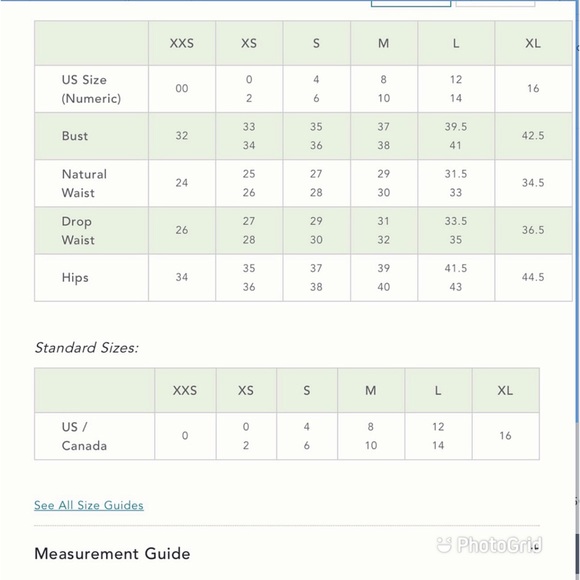Viewport: 580px width, 580px height.
Task: Click the light-outlined toggle button above the chart
Action: point(495,3)
